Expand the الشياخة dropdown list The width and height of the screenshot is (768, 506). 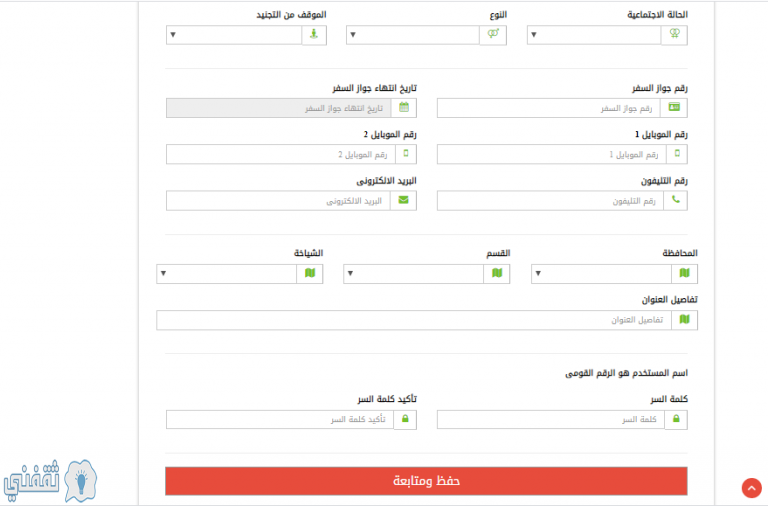pos(227,274)
